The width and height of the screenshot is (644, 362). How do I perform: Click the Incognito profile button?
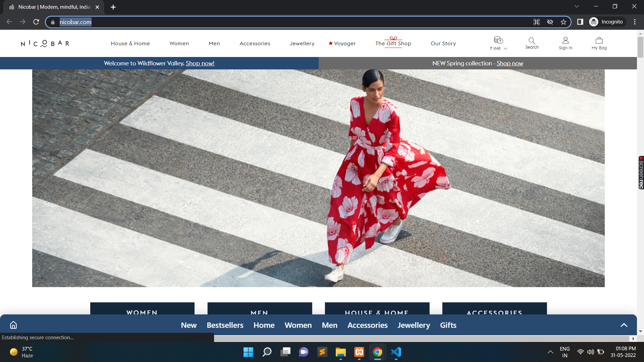click(607, 22)
